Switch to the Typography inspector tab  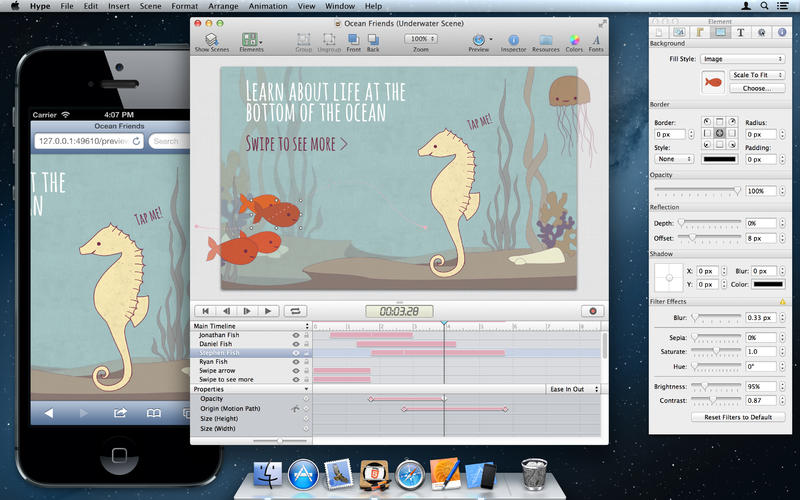click(x=741, y=32)
